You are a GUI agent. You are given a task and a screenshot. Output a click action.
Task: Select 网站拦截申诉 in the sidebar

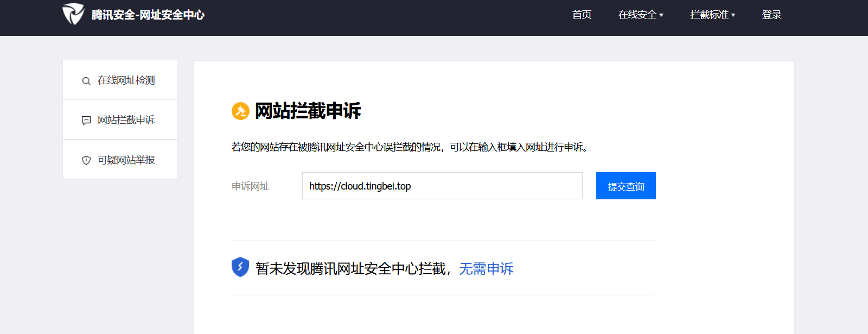click(120, 120)
